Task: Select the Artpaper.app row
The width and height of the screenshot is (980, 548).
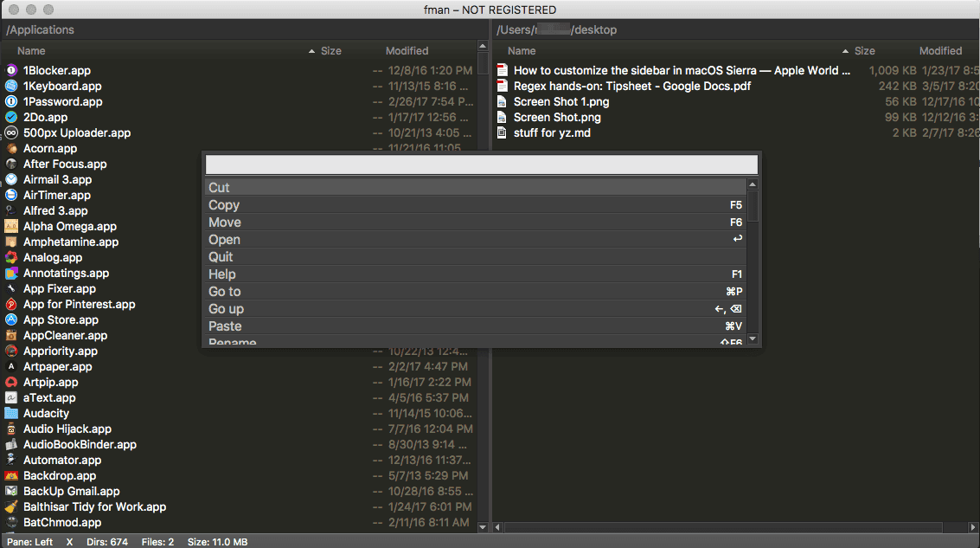Action: (x=240, y=366)
